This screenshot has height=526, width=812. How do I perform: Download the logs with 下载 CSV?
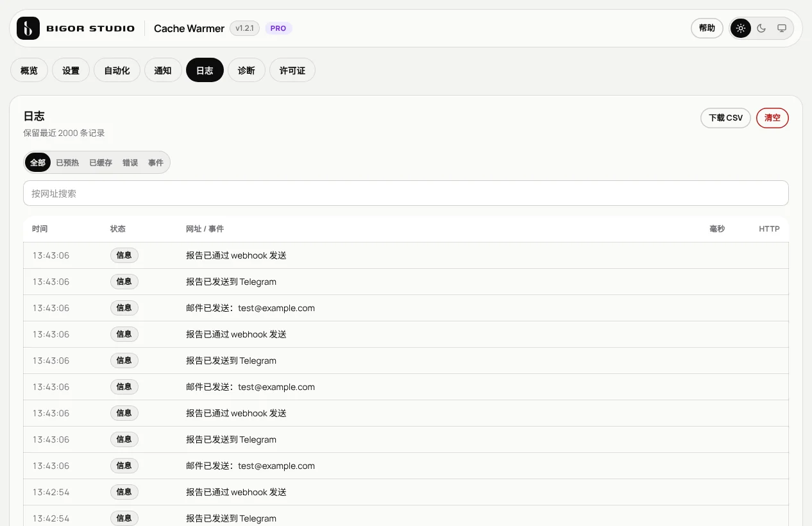725,118
